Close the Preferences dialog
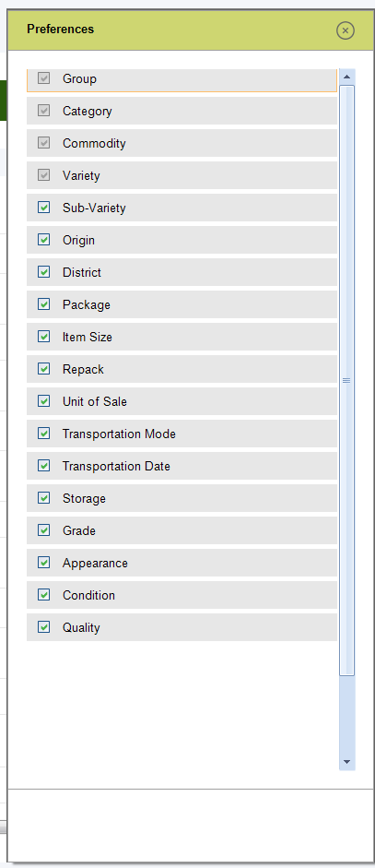 [x=346, y=30]
